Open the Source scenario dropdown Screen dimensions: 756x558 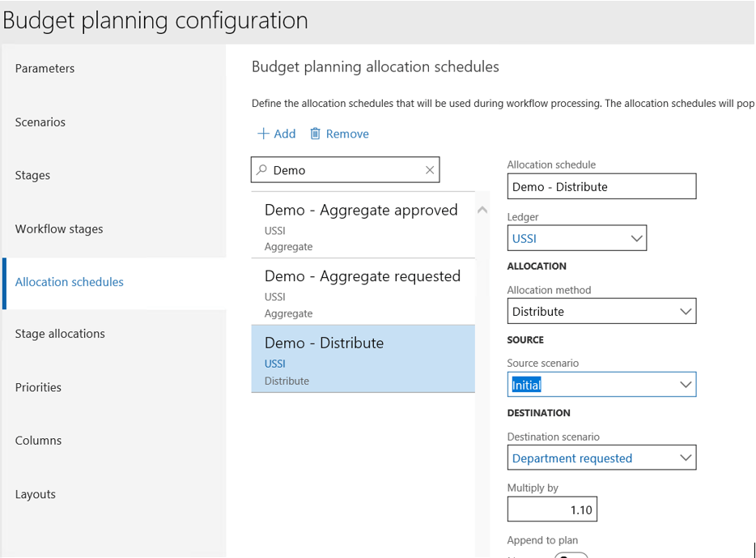coord(684,384)
